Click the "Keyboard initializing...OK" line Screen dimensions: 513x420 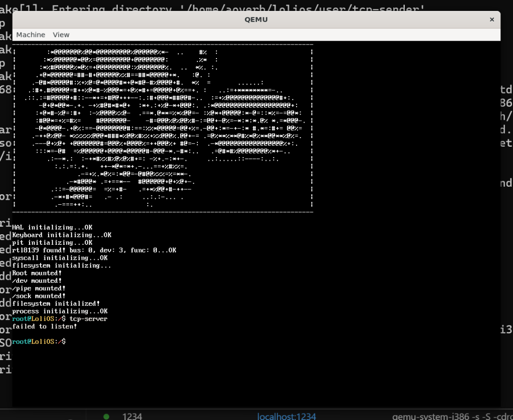(x=62, y=235)
